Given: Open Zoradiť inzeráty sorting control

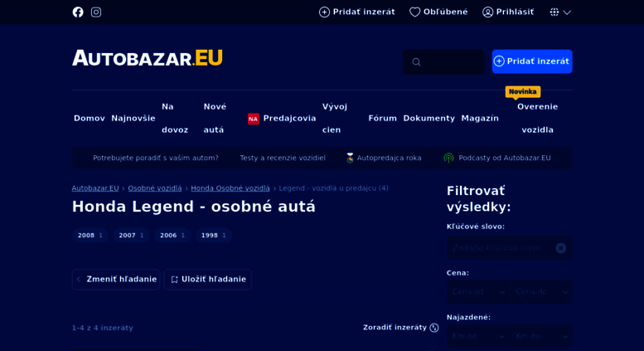Looking at the screenshot, I should (401, 328).
